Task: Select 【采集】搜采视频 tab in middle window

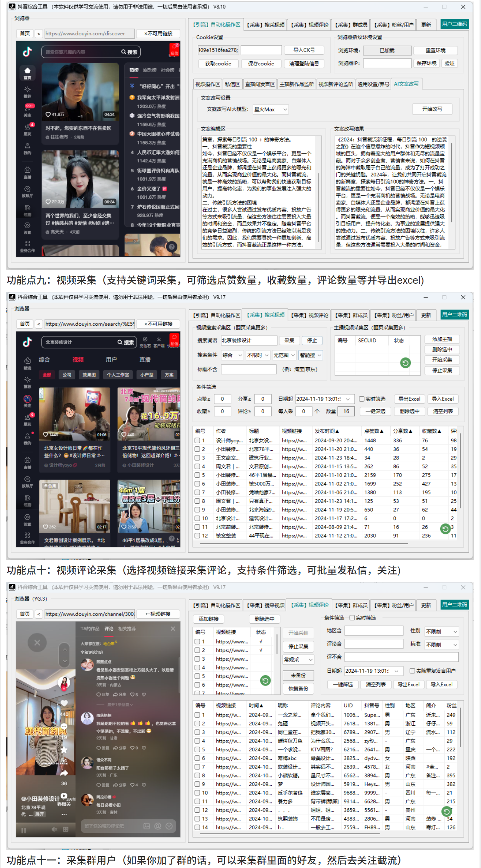Action: (266, 315)
